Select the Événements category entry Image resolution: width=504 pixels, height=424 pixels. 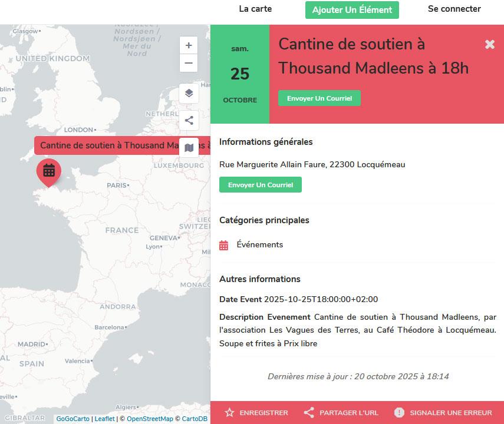(259, 244)
